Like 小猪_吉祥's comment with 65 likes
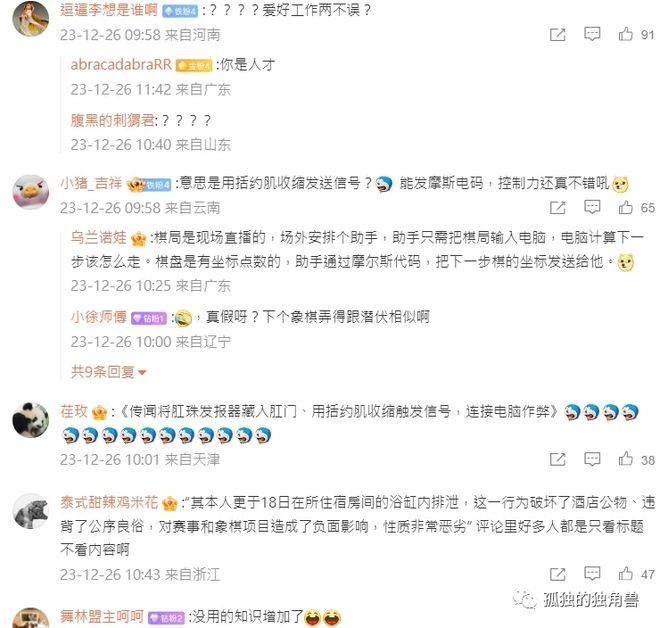Image resolution: width=660 pixels, height=628 pixels. 625,207
